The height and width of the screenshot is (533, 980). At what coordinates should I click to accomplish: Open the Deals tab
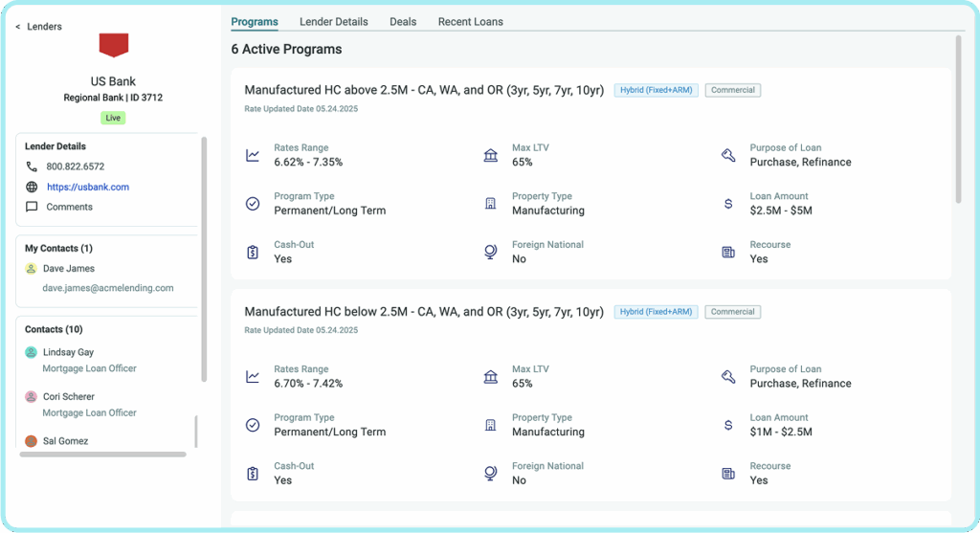(x=403, y=21)
